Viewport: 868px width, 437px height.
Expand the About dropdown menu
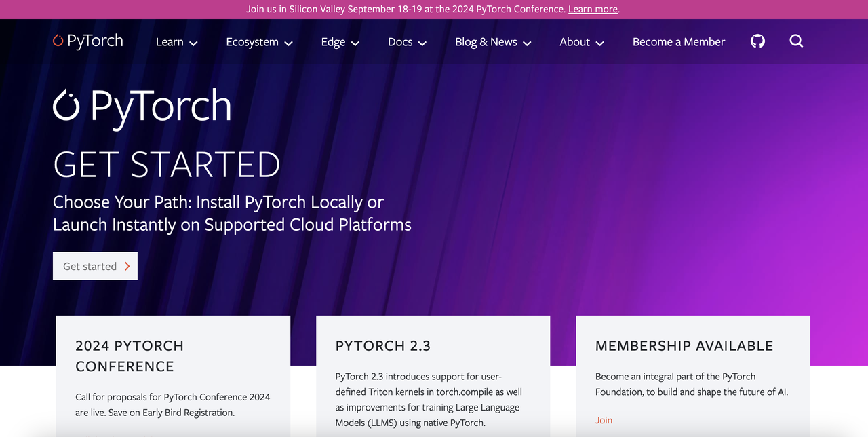tap(581, 42)
